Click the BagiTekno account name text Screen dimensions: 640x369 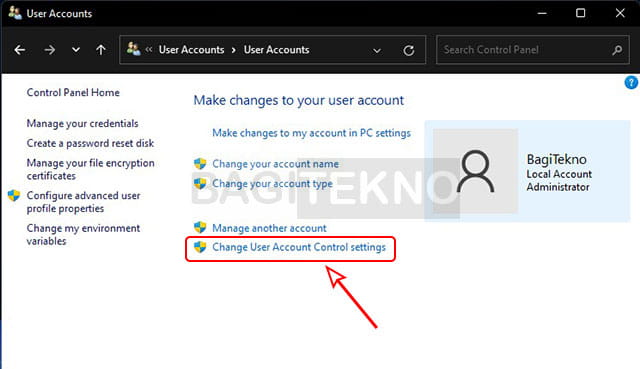tap(556, 159)
